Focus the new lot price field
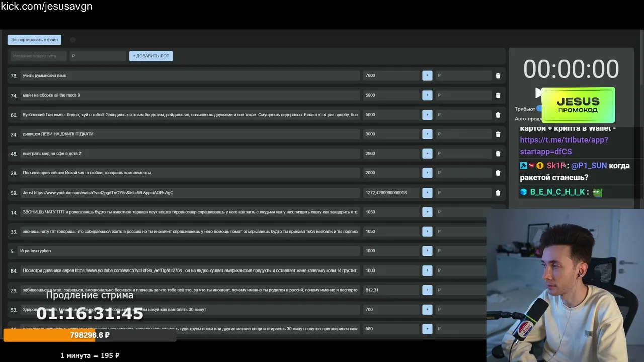Screen dimensions: 644x362 tap(98, 56)
